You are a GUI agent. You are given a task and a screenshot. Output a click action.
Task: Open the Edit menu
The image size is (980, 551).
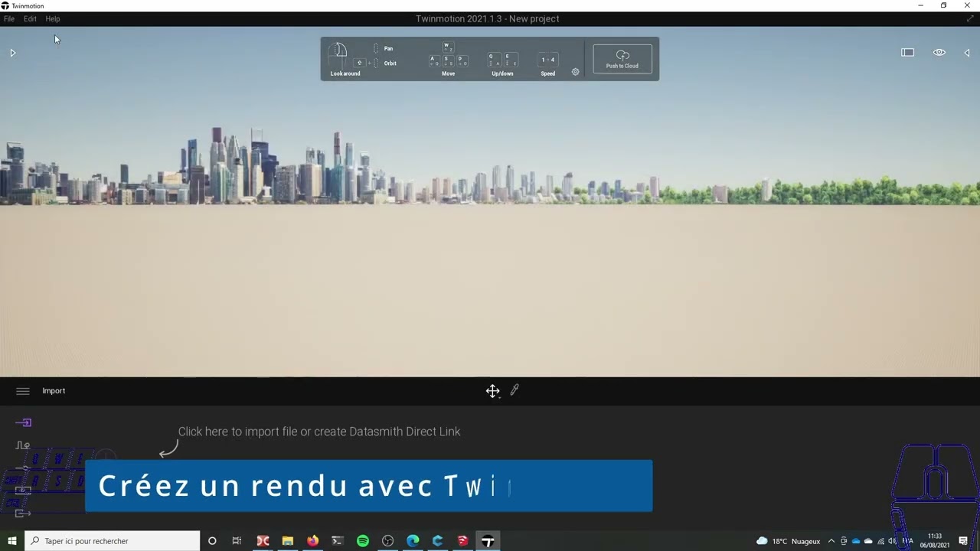click(30, 18)
